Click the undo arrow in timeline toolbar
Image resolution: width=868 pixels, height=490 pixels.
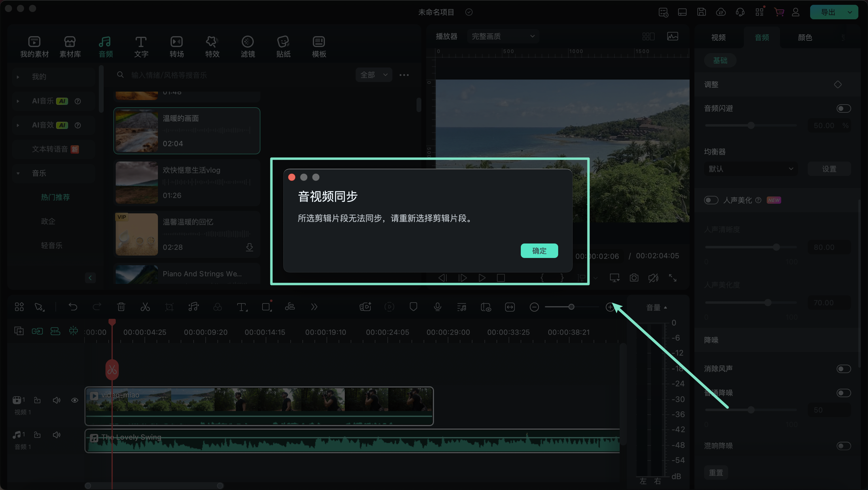click(73, 307)
